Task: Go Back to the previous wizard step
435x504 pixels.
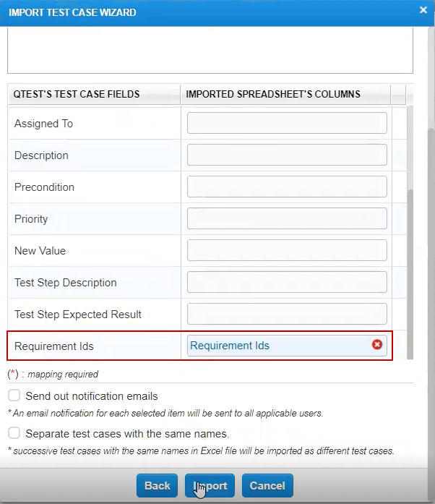Action: tap(157, 486)
